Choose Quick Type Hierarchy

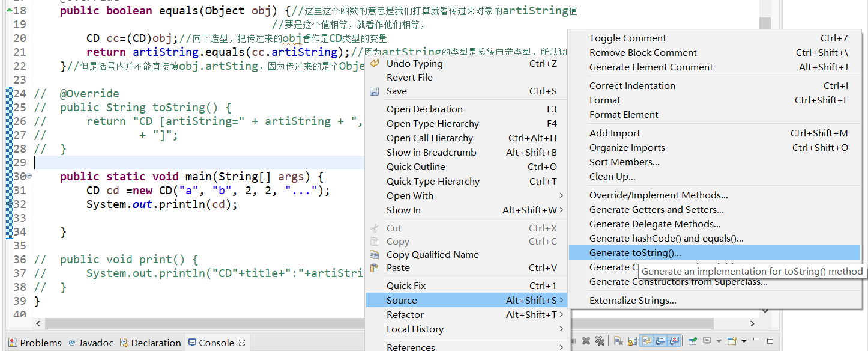pos(466,182)
